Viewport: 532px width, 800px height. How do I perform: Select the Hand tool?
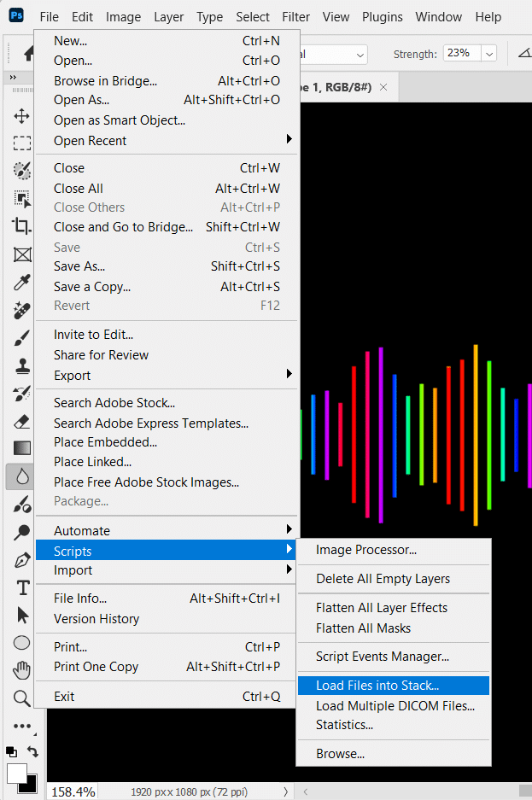point(21,670)
